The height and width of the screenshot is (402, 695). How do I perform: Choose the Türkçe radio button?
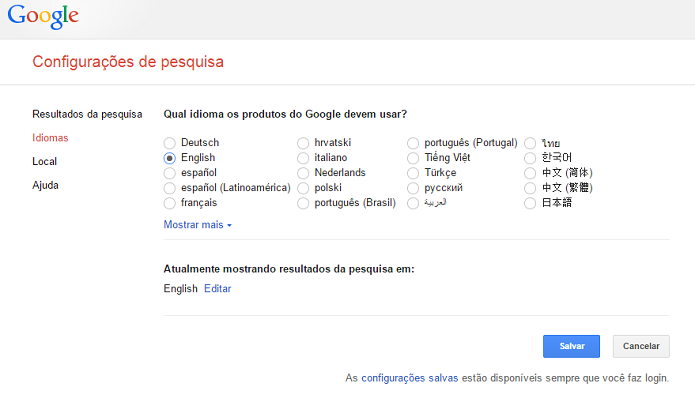click(413, 173)
